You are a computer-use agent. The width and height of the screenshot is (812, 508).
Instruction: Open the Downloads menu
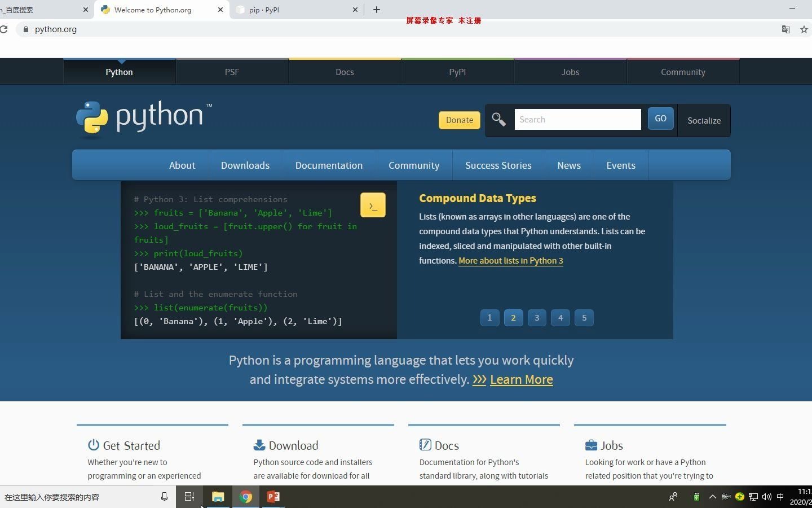(x=245, y=165)
